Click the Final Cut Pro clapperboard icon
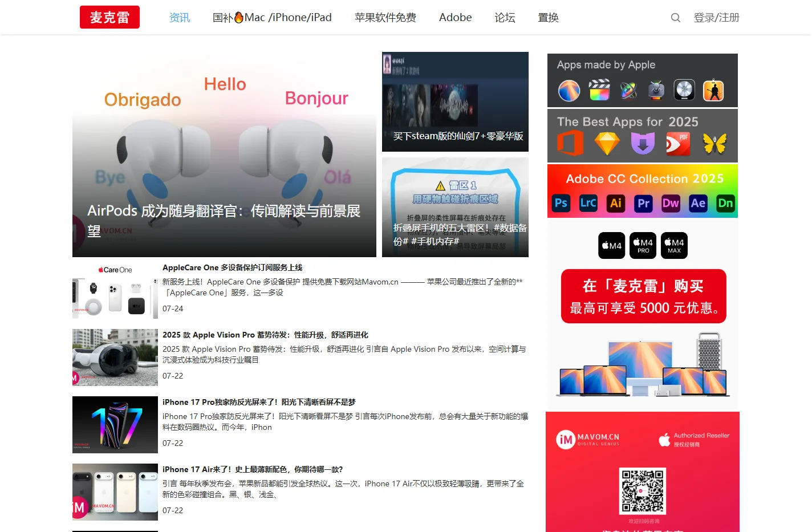Image resolution: width=812 pixels, height=532 pixels. pos(599,90)
